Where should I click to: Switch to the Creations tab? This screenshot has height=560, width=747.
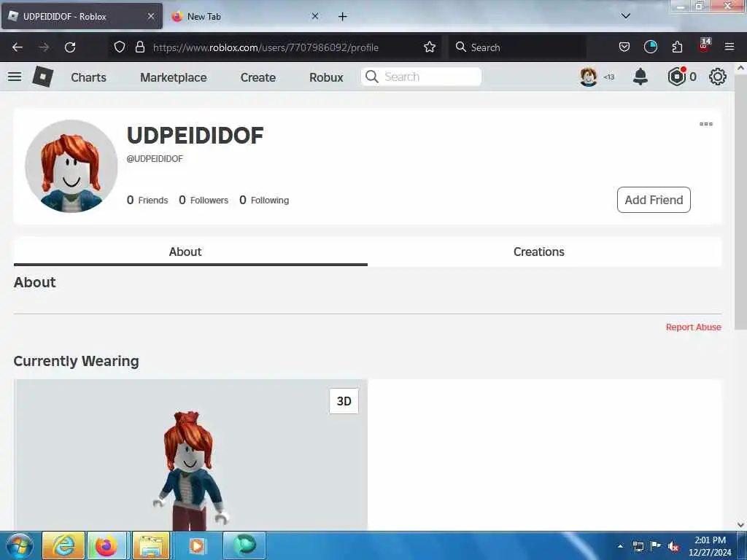(539, 252)
